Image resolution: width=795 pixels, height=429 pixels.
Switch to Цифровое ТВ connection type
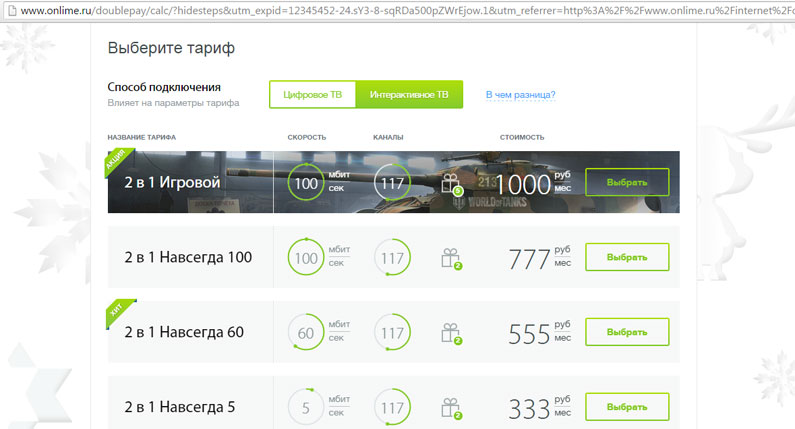[x=312, y=95]
